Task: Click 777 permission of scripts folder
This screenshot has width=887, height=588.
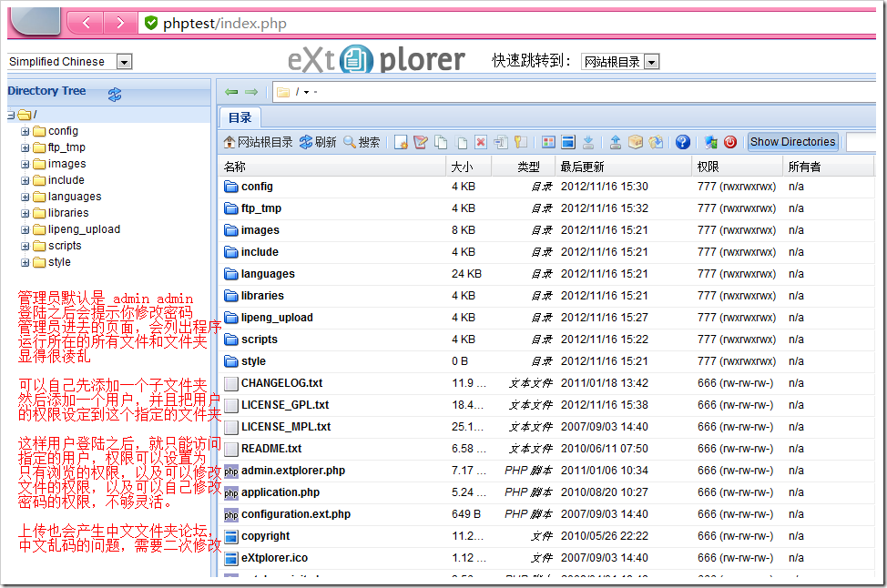Action: coord(737,340)
